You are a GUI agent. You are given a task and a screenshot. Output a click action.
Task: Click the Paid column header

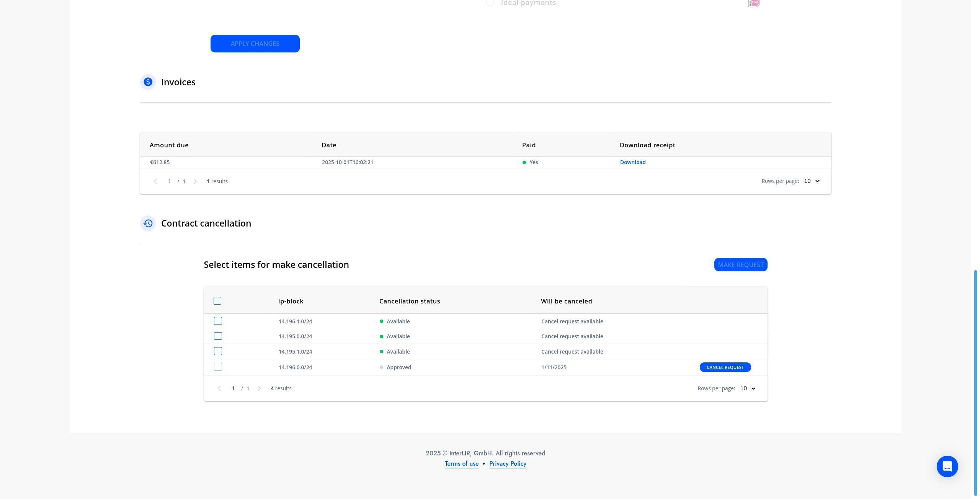click(x=529, y=145)
